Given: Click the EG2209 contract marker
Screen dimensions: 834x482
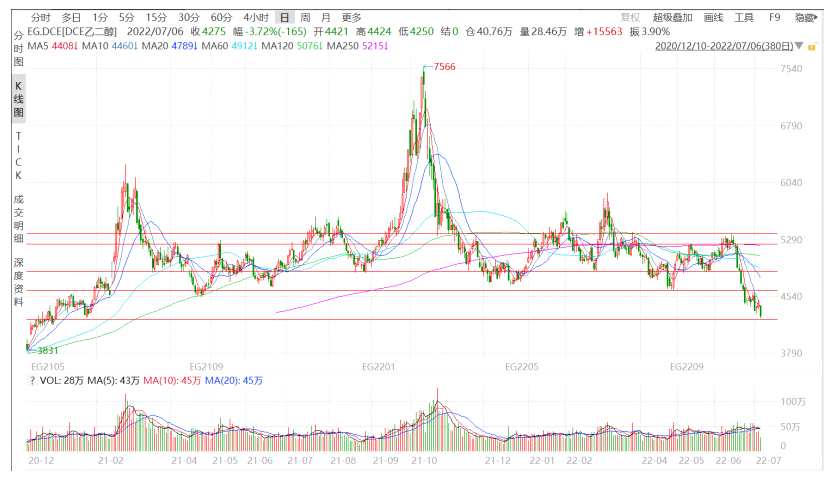Looking at the screenshot, I should point(687,367).
